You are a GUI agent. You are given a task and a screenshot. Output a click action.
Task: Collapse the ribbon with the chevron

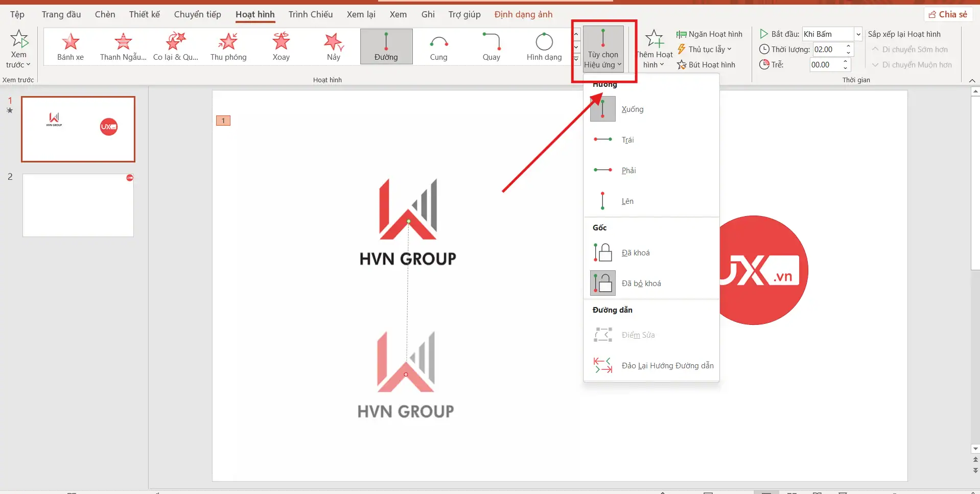point(972,81)
